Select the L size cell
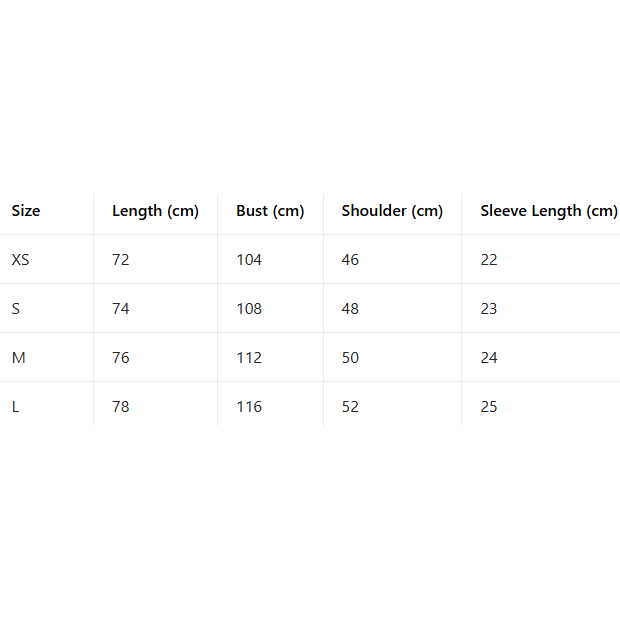The width and height of the screenshot is (620, 620). (15, 407)
